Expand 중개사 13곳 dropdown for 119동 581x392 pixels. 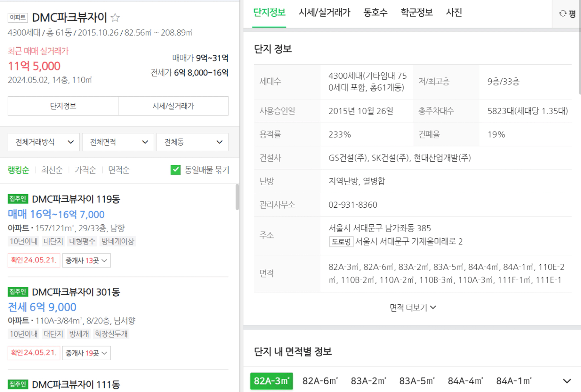[x=86, y=260]
